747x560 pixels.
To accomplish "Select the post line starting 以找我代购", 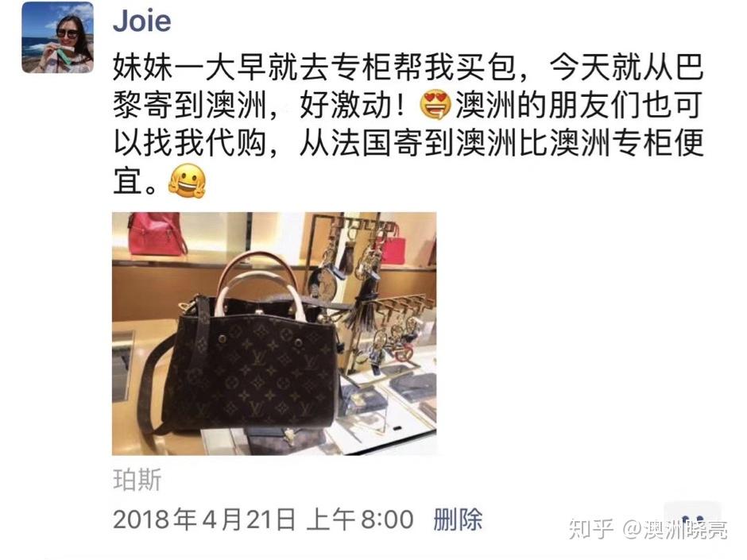I will (x=408, y=142).
